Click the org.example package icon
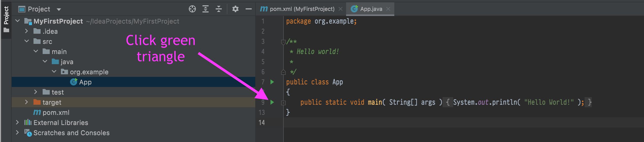 click(64, 72)
